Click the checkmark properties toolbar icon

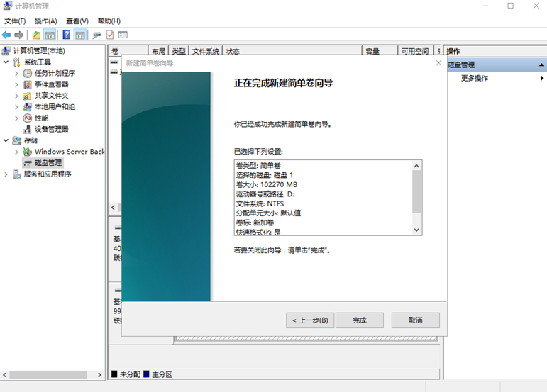pos(110,35)
